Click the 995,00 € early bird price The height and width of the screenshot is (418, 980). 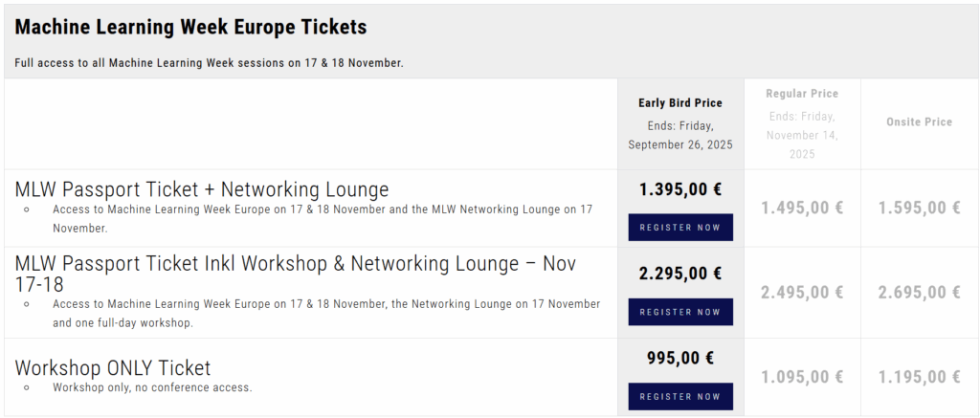click(x=680, y=359)
